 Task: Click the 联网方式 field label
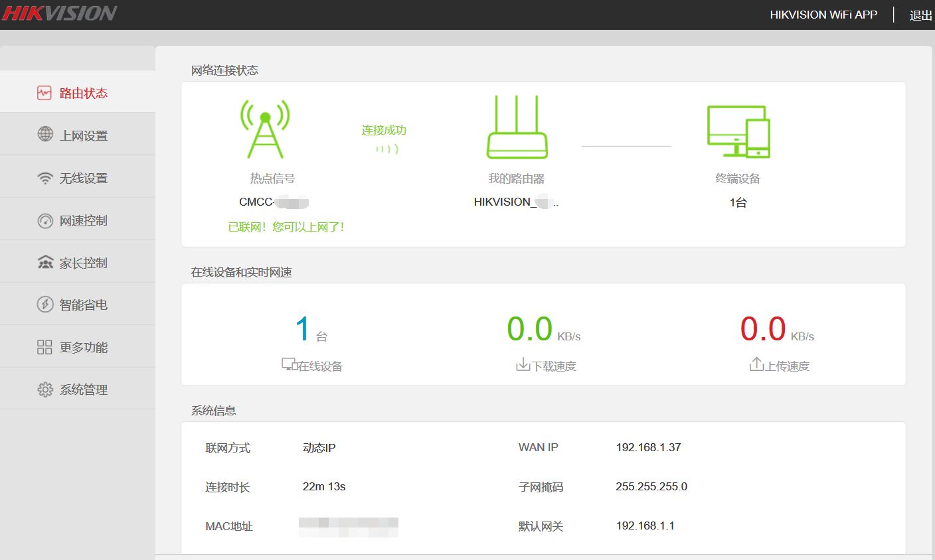pyautogui.click(x=228, y=448)
